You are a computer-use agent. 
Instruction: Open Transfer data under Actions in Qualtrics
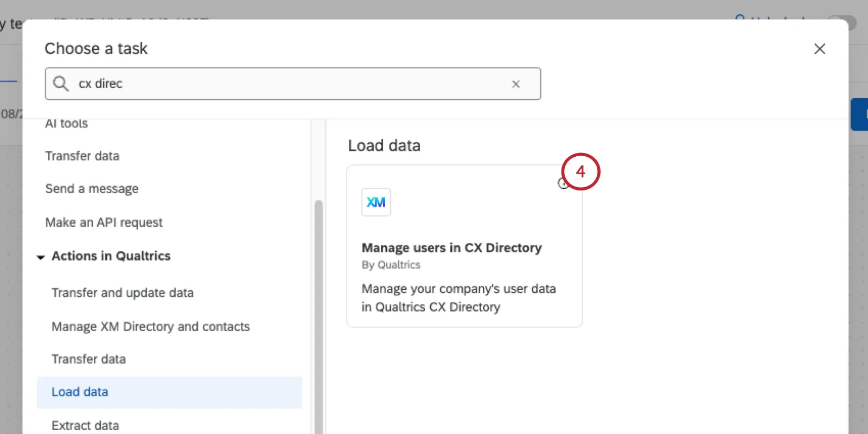click(x=88, y=359)
